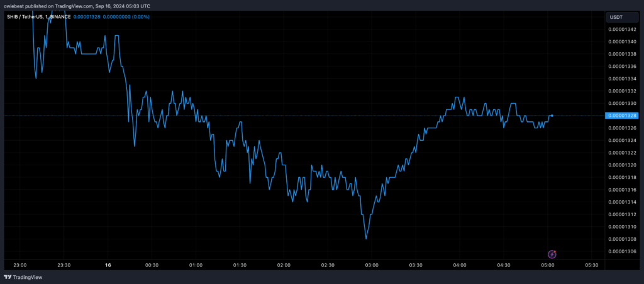Click the 02:30 time axis label
This screenshot has width=644, height=284.
click(328, 265)
